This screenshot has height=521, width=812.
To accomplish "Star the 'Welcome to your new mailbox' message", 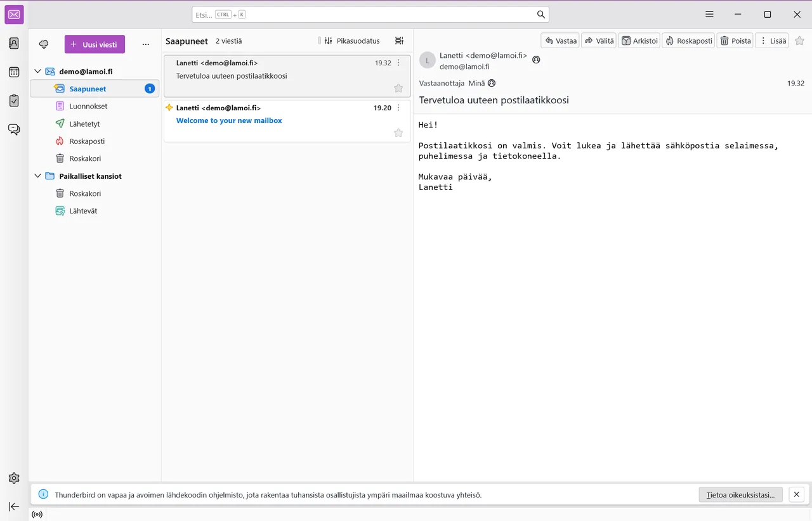I will coord(398,132).
